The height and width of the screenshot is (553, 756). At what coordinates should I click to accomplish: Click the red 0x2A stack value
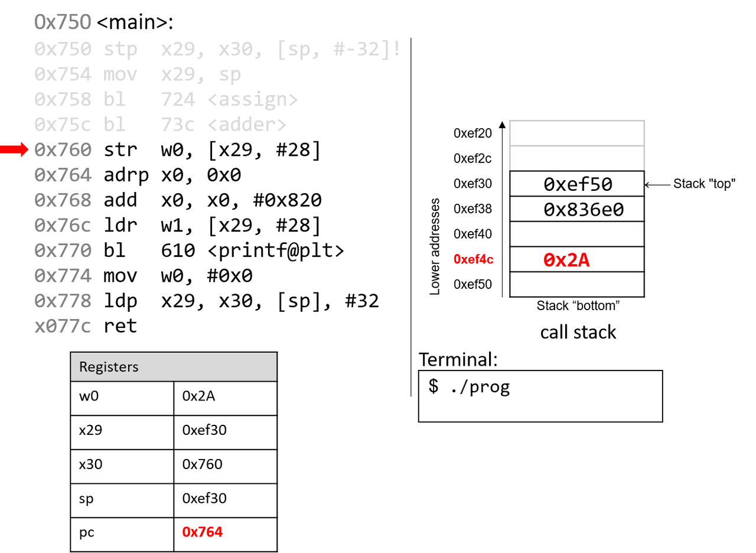tap(566, 260)
